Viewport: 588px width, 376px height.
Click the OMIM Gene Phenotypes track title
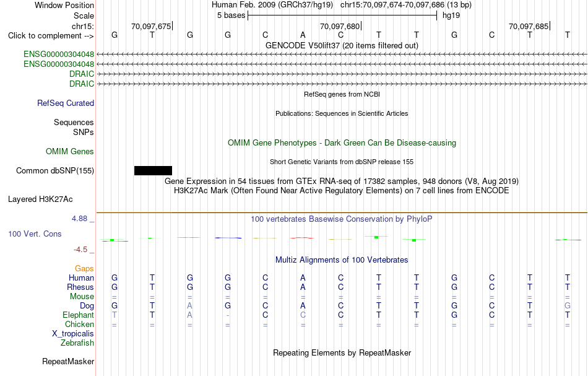click(342, 142)
